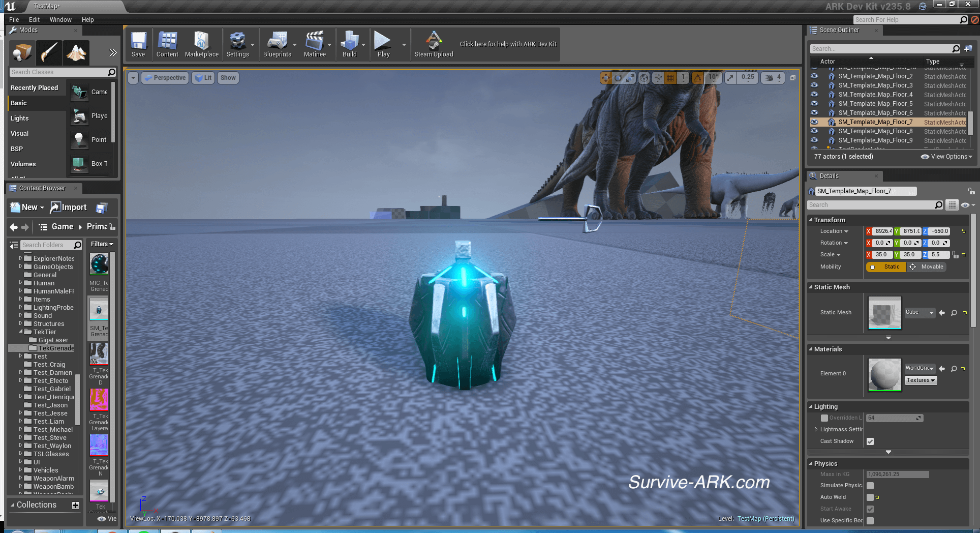Open View Options in the Scene Outliner

(x=946, y=157)
